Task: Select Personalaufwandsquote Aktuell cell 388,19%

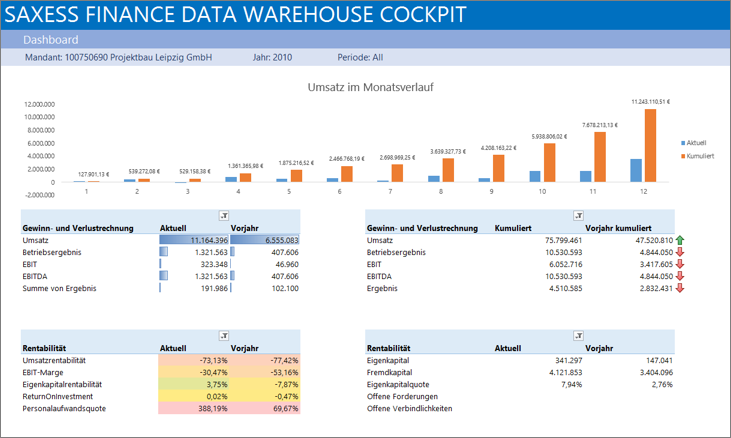Action: pyautogui.click(x=193, y=409)
